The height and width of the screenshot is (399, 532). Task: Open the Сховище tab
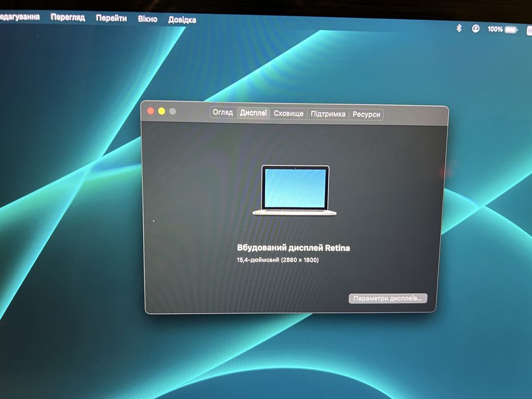(289, 113)
